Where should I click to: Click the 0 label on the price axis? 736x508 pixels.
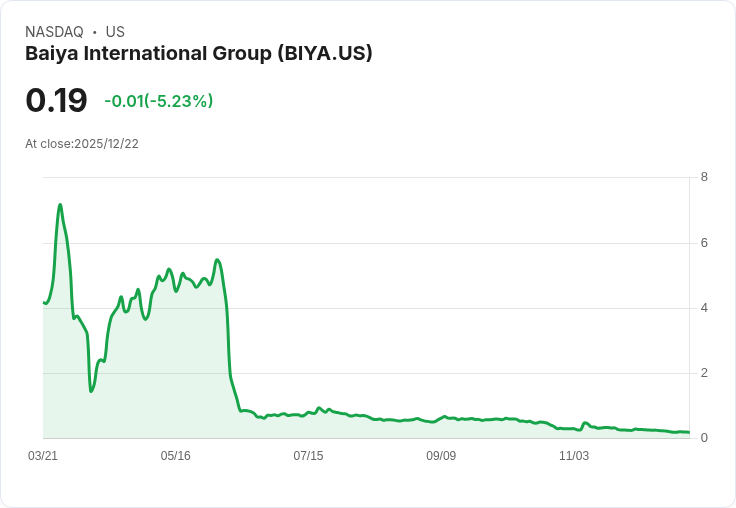tap(704, 438)
